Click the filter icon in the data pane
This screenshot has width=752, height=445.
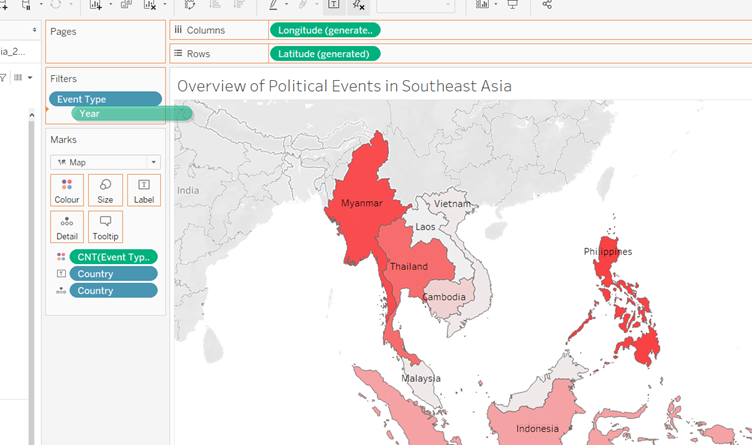[3, 77]
